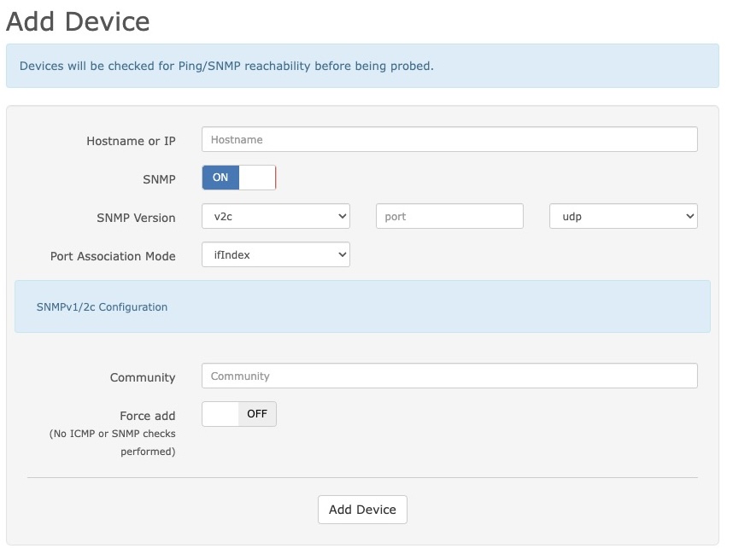Click the Add Device page heading

[x=77, y=21]
